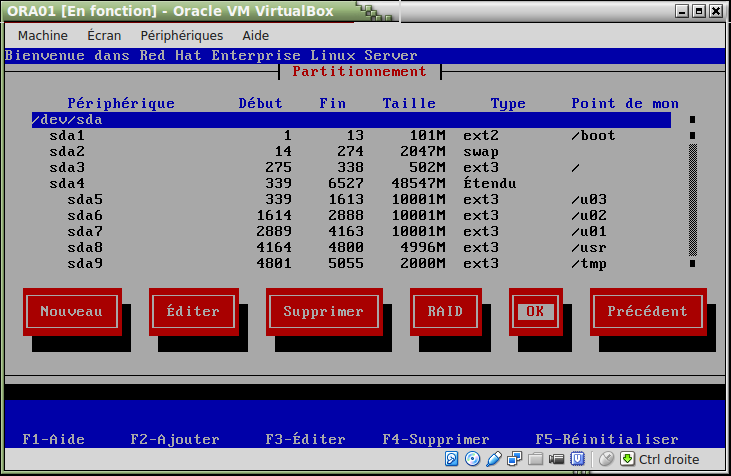Select the sda3 root partition row

click(351, 167)
